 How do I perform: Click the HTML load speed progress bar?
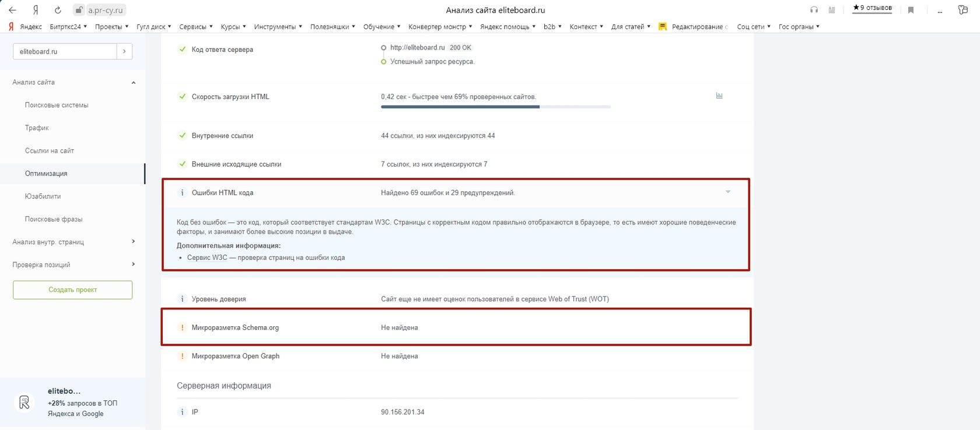pyautogui.click(x=496, y=107)
